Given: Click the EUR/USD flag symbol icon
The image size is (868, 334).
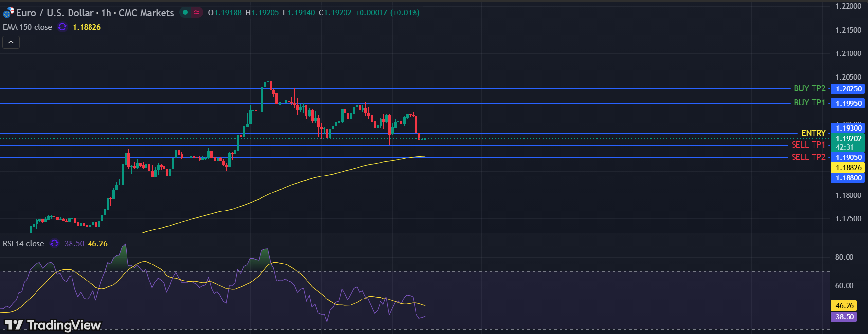Looking at the screenshot, I should pos(8,13).
